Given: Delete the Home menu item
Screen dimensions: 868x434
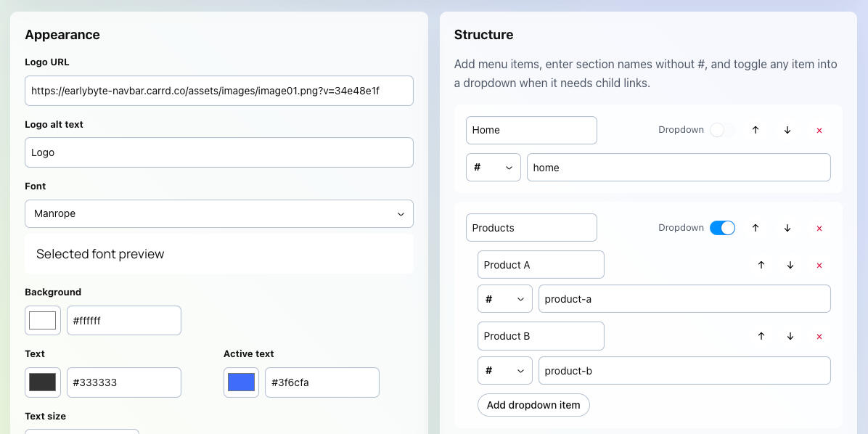Looking at the screenshot, I should pyautogui.click(x=819, y=130).
